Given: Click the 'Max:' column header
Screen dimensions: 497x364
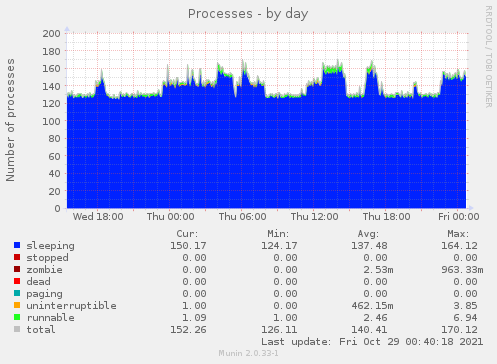Looking at the screenshot, I should [x=458, y=234].
